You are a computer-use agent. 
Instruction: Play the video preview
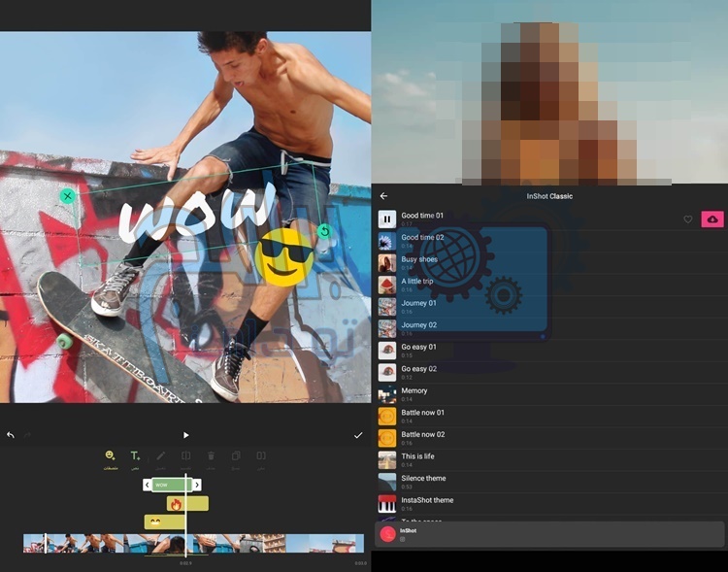tap(186, 435)
